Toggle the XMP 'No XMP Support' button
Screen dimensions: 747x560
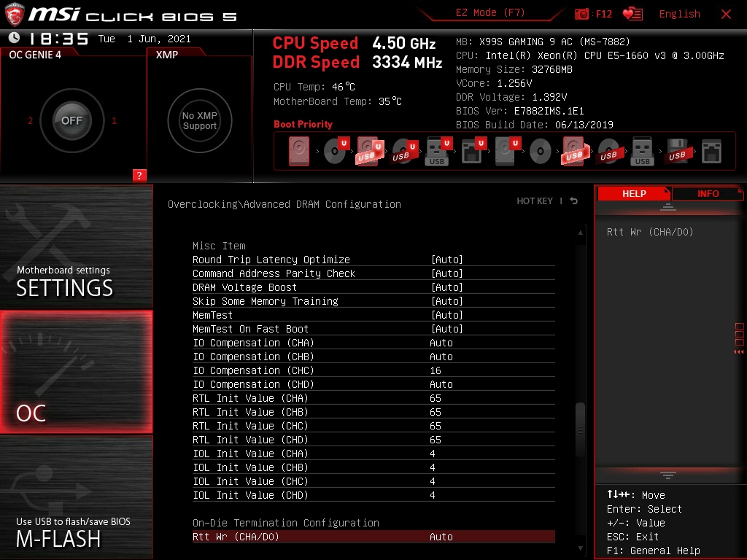click(200, 120)
